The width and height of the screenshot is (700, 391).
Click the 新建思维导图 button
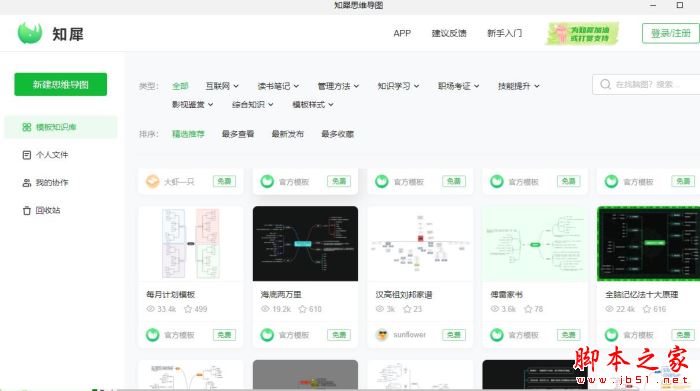[61, 84]
